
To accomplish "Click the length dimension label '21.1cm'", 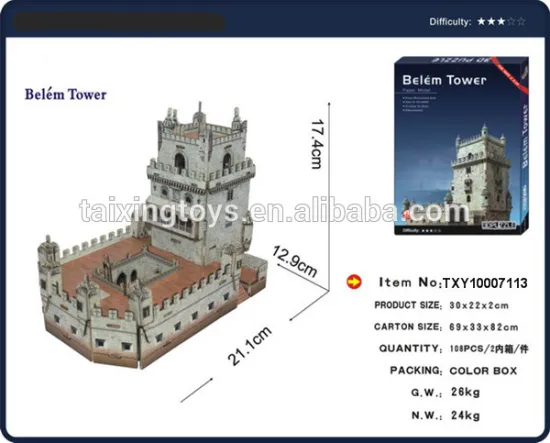I will tap(250, 345).
